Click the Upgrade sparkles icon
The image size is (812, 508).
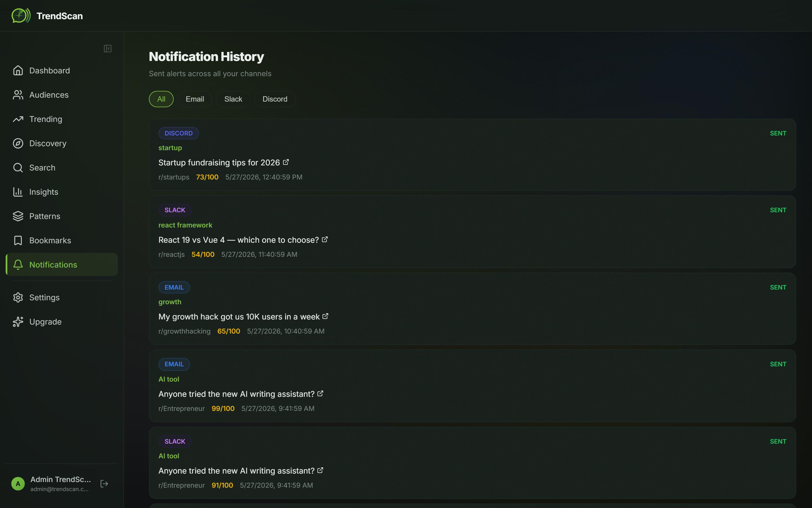tap(18, 321)
